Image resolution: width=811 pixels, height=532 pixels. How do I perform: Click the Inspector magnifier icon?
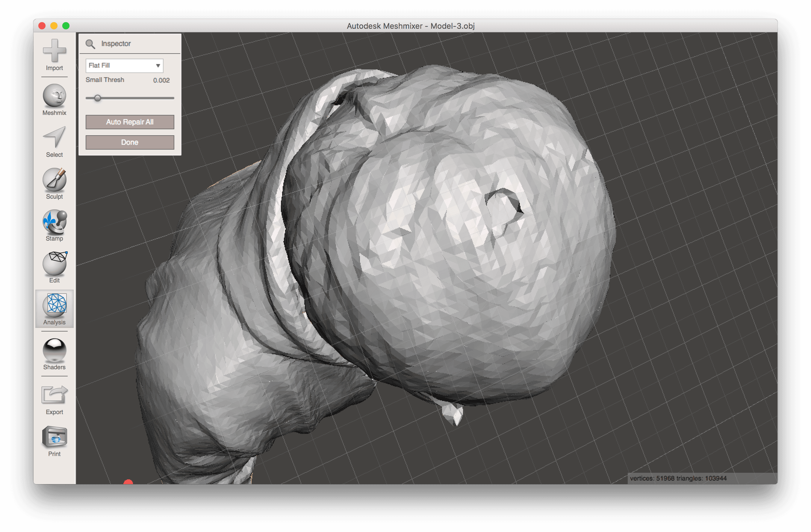[90, 44]
